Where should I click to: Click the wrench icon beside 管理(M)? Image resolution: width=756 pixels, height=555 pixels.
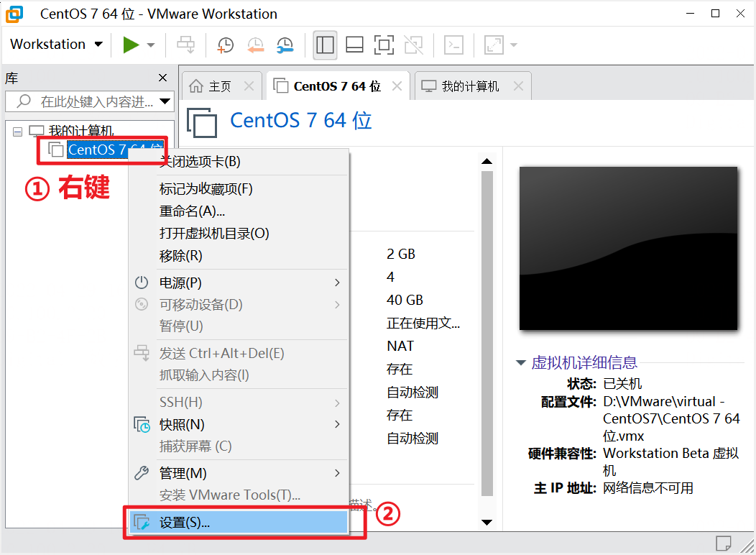pos(142,473)
